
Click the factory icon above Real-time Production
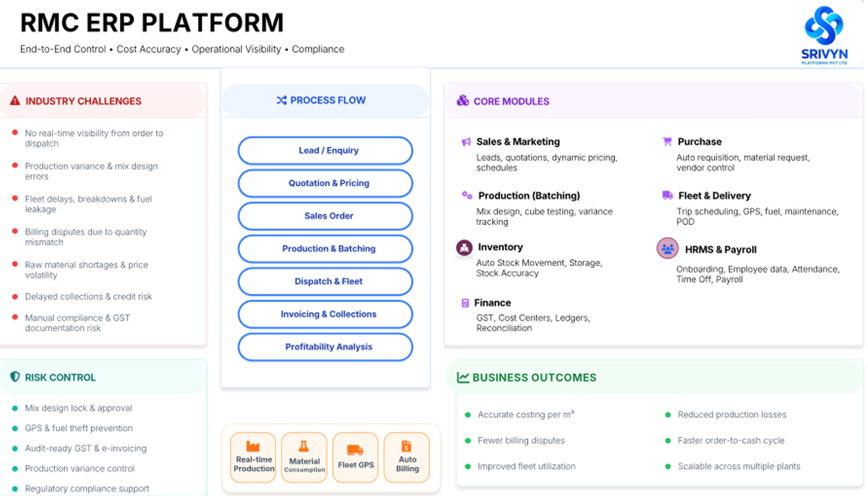[253, 446]
